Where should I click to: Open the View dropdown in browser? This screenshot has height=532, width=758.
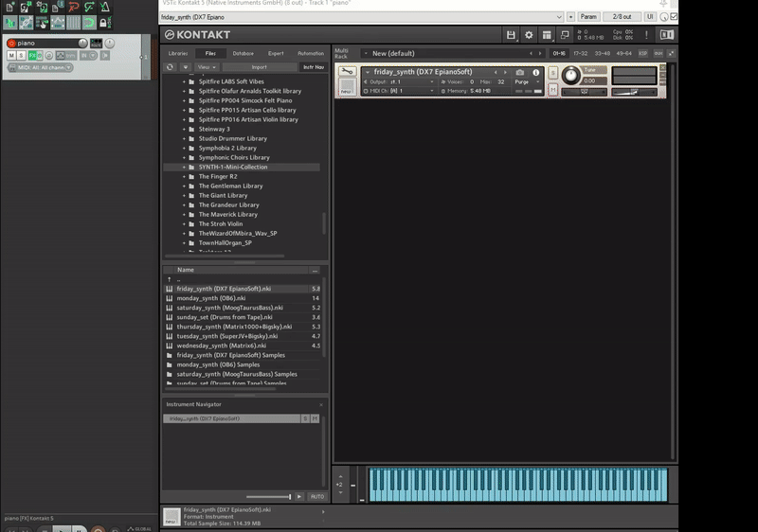pos(207,67)
